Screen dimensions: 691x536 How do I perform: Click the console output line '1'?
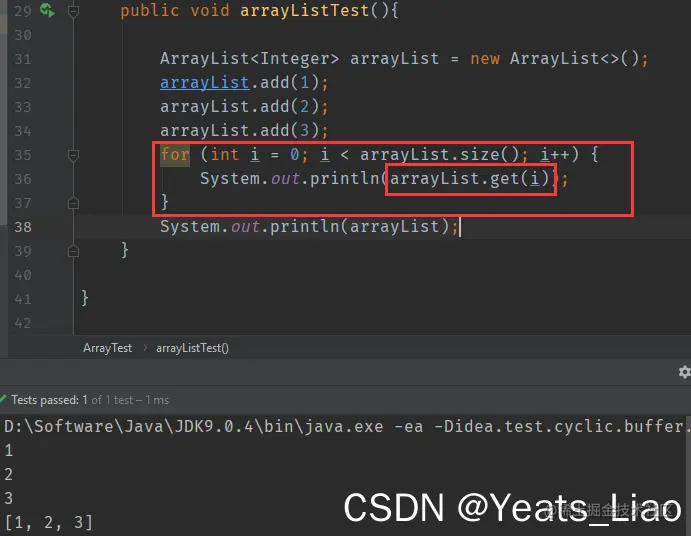click(x=9, y=450)
